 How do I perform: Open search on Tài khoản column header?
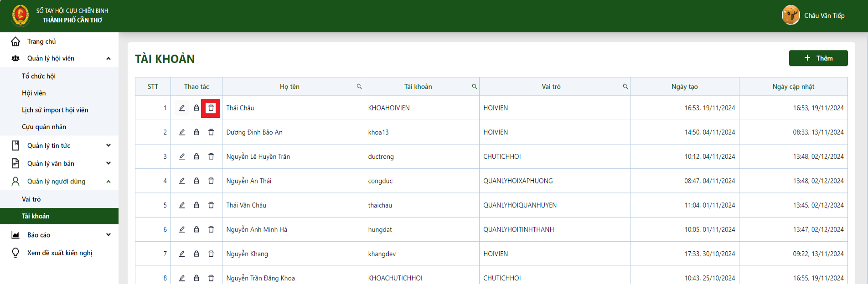[475, 86]
